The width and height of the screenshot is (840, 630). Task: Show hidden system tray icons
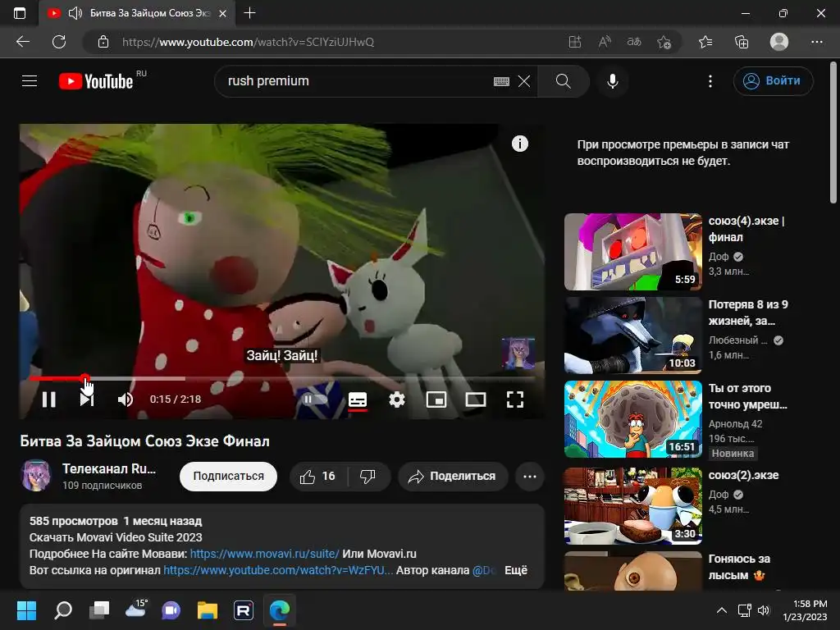coord(722,610)
